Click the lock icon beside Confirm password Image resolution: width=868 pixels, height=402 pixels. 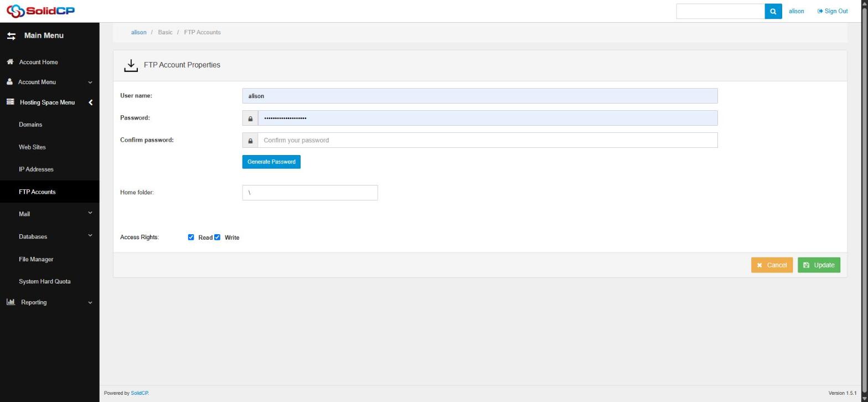[x=250, y=141]
